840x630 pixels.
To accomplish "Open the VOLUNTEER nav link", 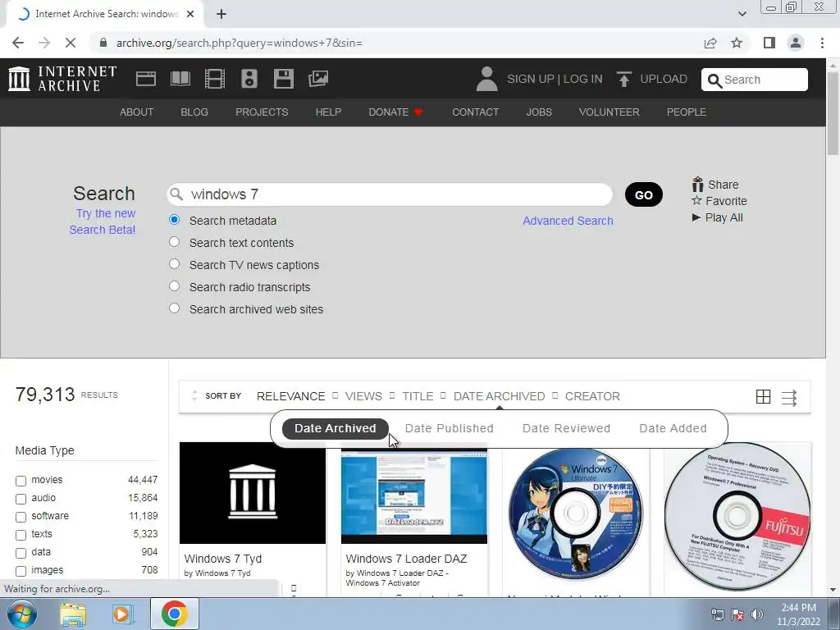I will tap(609, 112).
